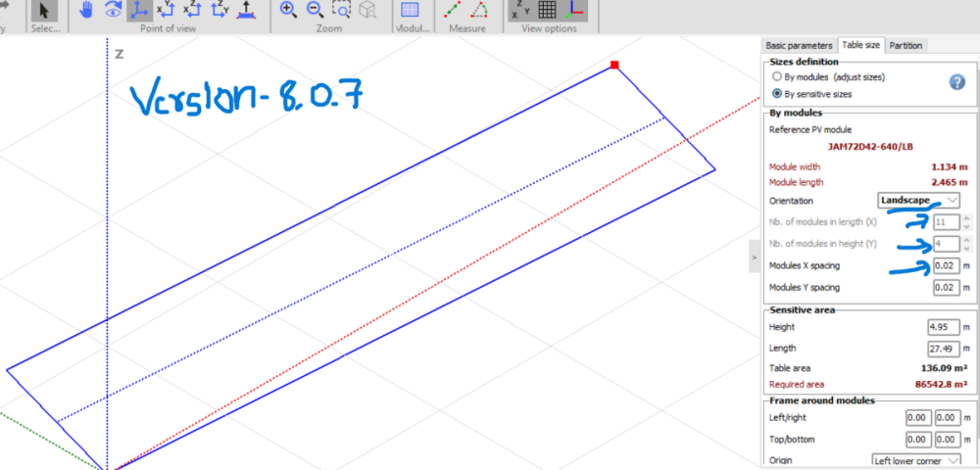Activate the zoom-to-rectangle tool
The image size is (980, 470).
pyautogui.click(x=341, y=10)
